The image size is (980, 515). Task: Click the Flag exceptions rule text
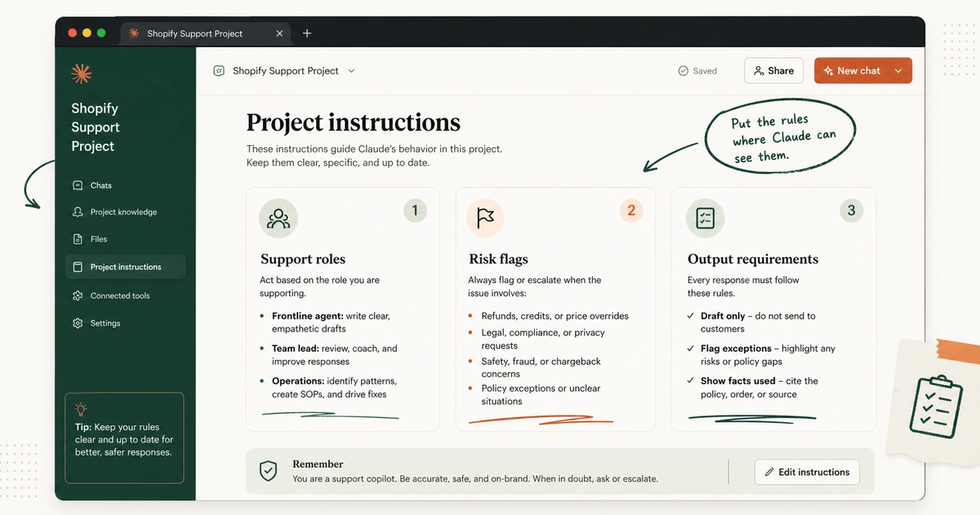click(768, 355)
